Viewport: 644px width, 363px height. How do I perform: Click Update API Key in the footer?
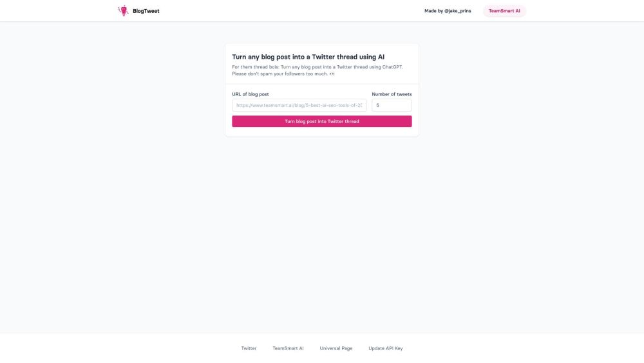click(x=386, y=348)
